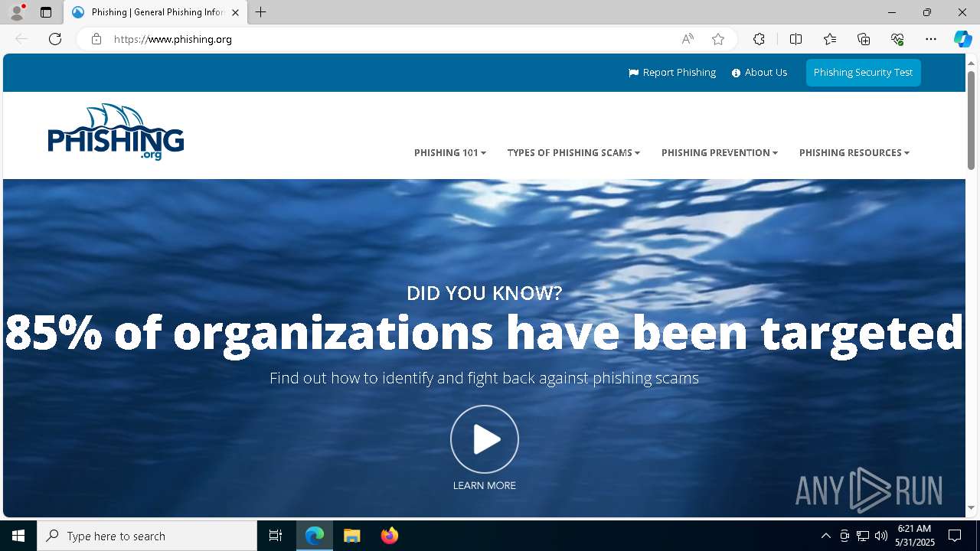
Task: Click the Phishing Security Test button
Action: pos(863,73)
